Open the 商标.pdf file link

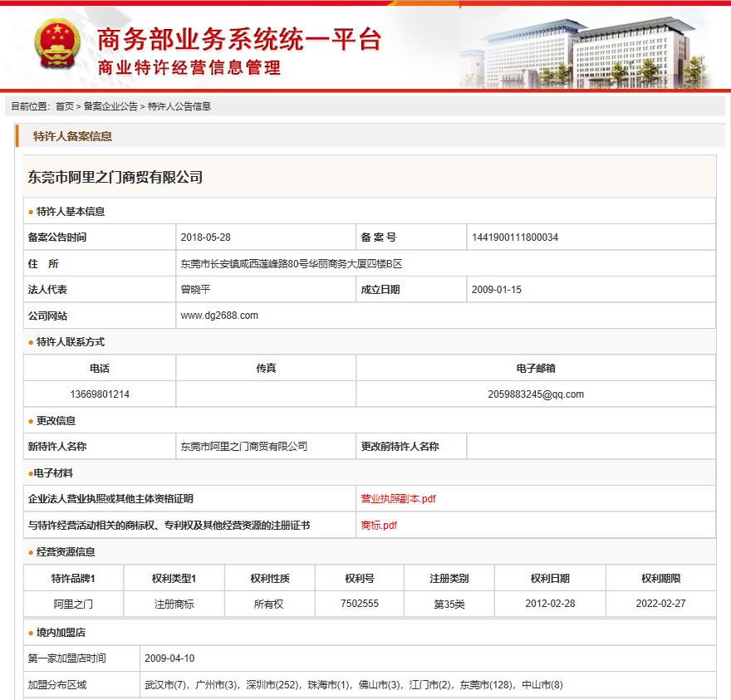point(379,526)
